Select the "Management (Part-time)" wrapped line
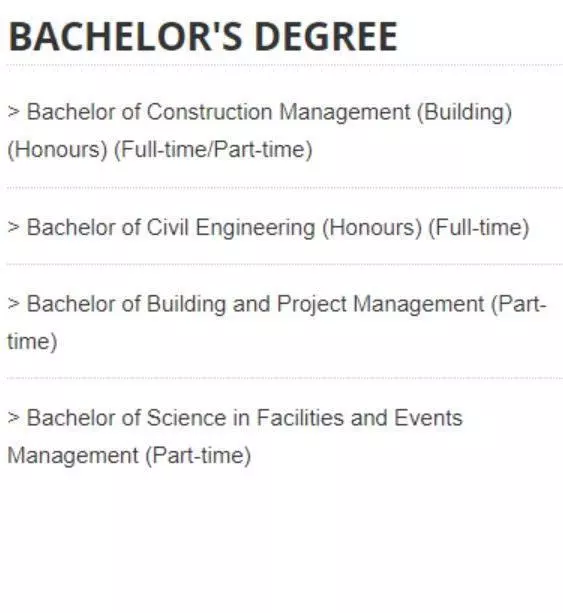 (129, 455)
